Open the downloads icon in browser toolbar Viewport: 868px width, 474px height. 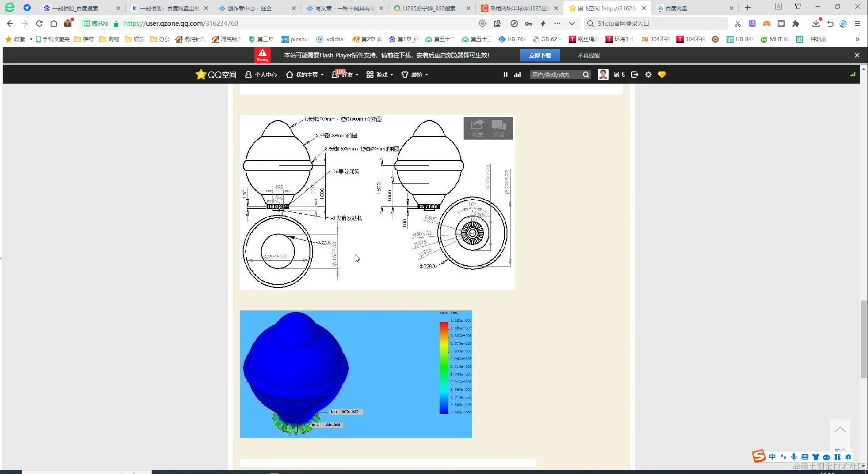816,23
